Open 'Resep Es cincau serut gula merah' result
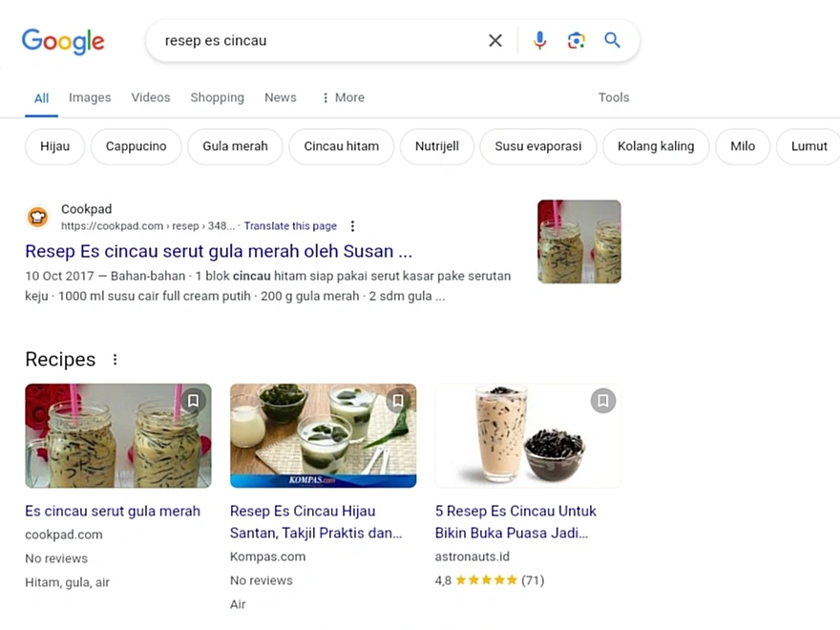Image resolution: width=840 pixels, height=630 pixels. pyautogui.click(x=219, y=251)
